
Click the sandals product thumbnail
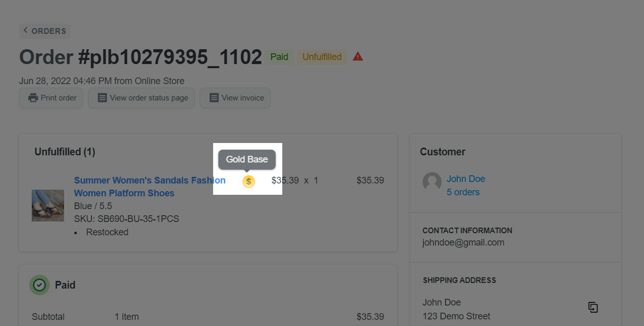tap(48, 206)
